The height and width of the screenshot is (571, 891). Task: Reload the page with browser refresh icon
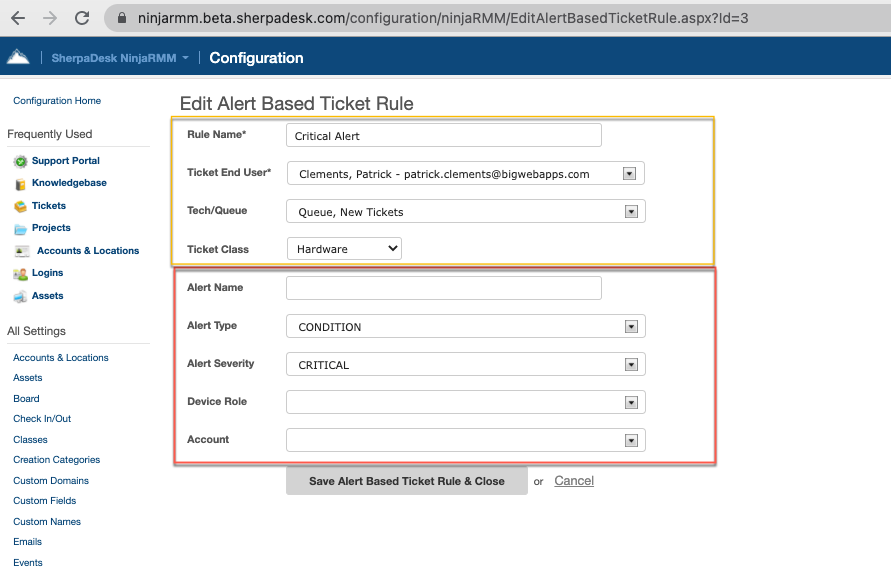point(82,18)
